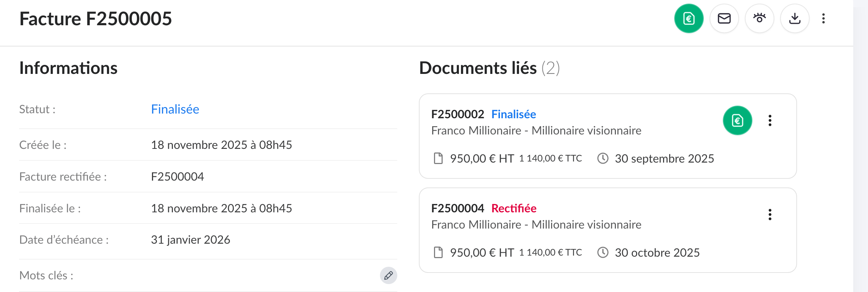Edit keywords with the pencil icon

coord(388,276)
